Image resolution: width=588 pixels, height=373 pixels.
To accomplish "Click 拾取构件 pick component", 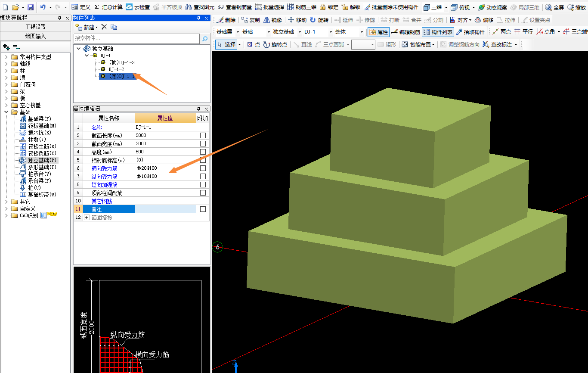I will point(470,32).
